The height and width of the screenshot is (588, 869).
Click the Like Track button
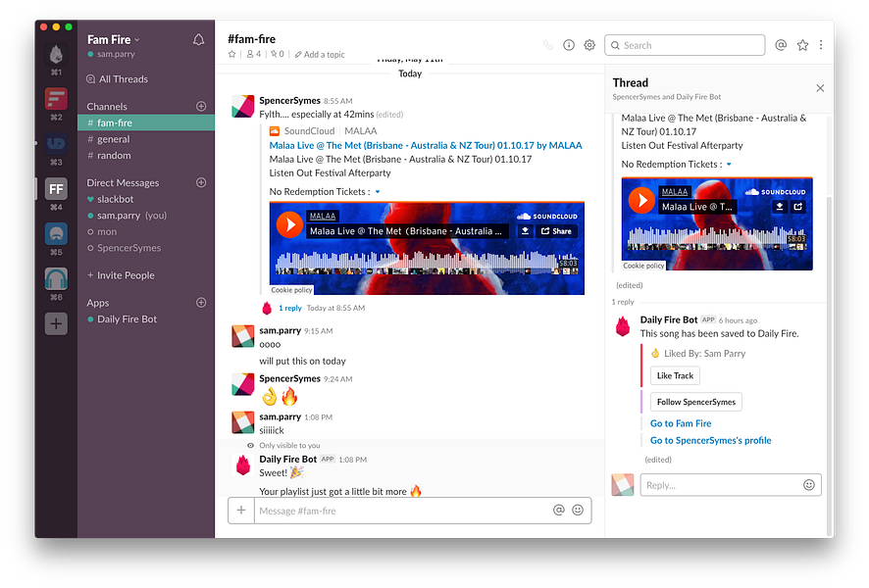(675, 375)
